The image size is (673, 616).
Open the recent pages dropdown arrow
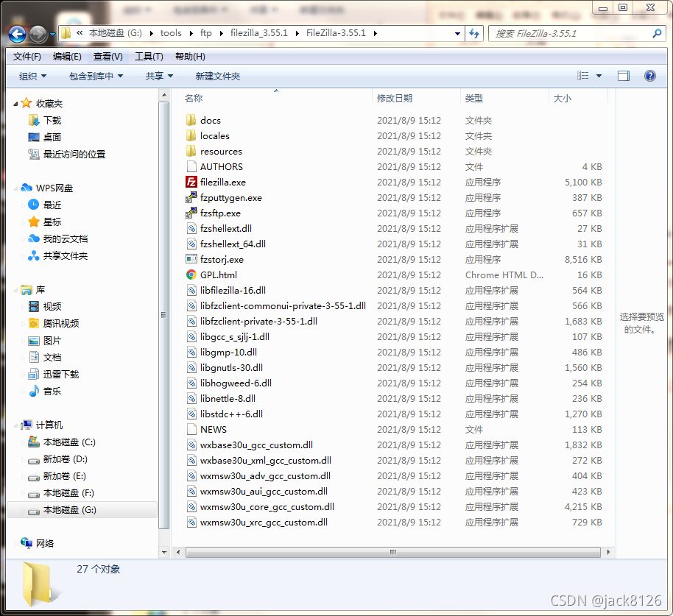(x=52, y=35)
